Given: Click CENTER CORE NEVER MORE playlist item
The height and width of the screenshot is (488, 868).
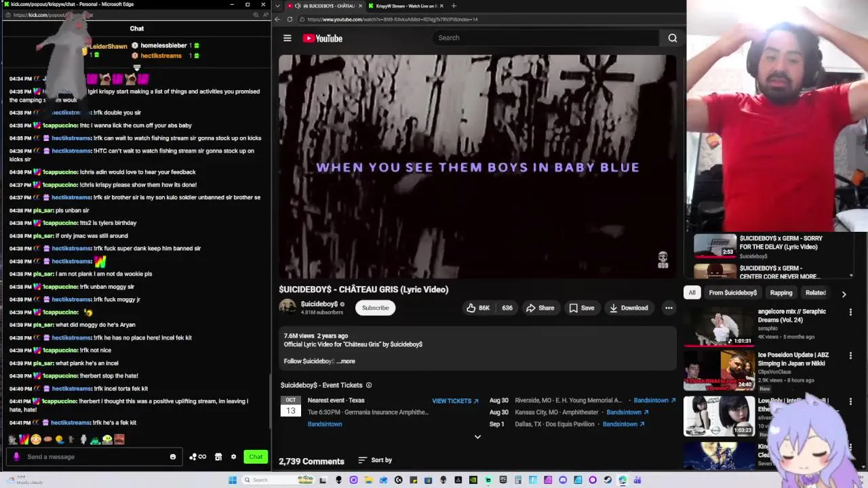Looking at the screenshot, I should tap(773, 272).
